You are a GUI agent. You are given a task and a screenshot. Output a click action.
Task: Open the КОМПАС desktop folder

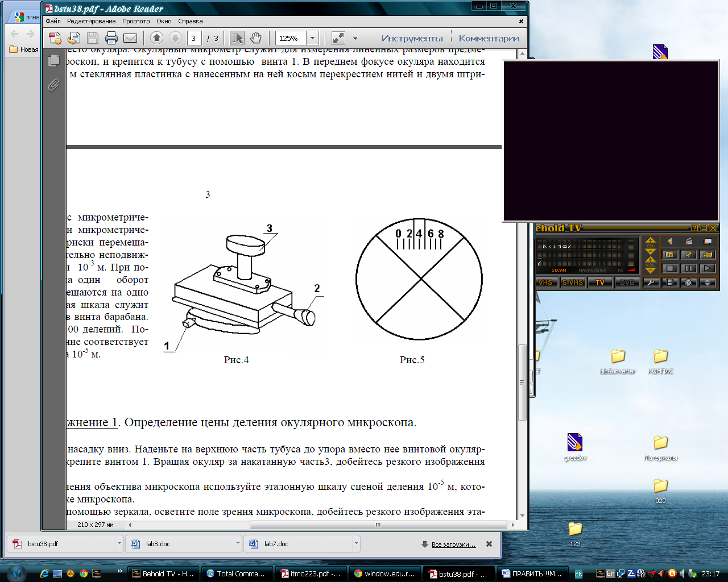pos(660,361)
